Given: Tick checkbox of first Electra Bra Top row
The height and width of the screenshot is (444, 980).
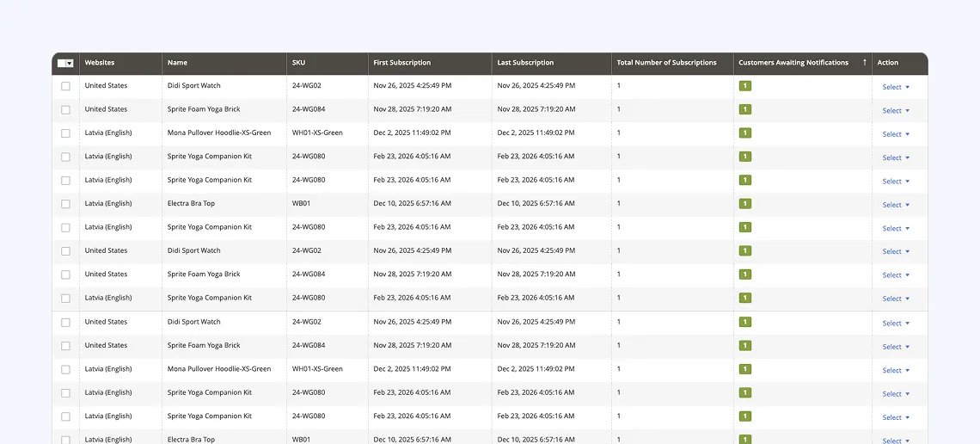Looking at the screenshot, I should point(65,204).
